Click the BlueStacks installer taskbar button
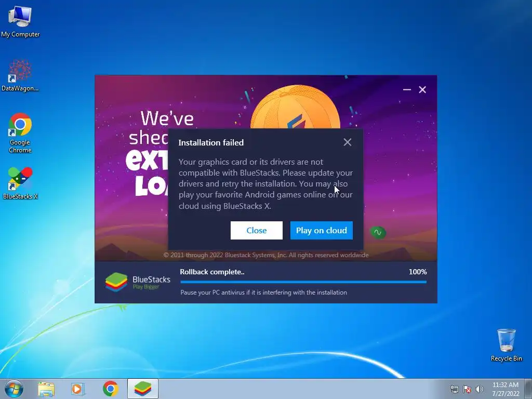This screenshot has height=399, width=532. coord(143,389)
